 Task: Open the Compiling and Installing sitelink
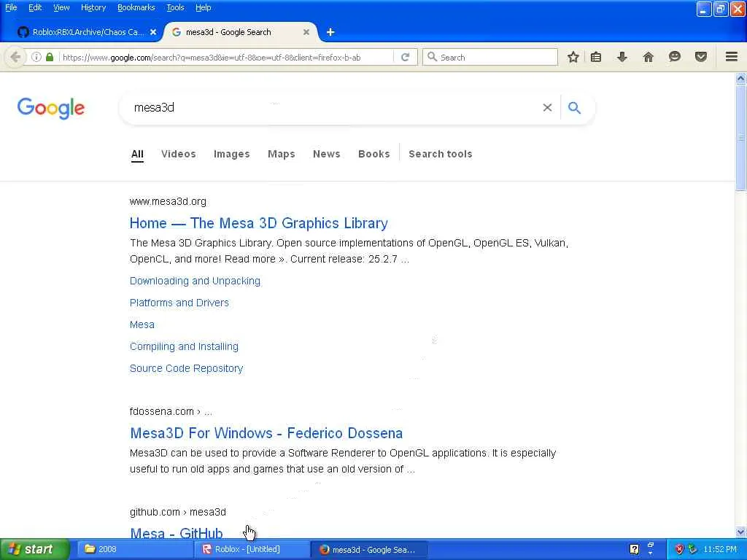coord(184,346)
